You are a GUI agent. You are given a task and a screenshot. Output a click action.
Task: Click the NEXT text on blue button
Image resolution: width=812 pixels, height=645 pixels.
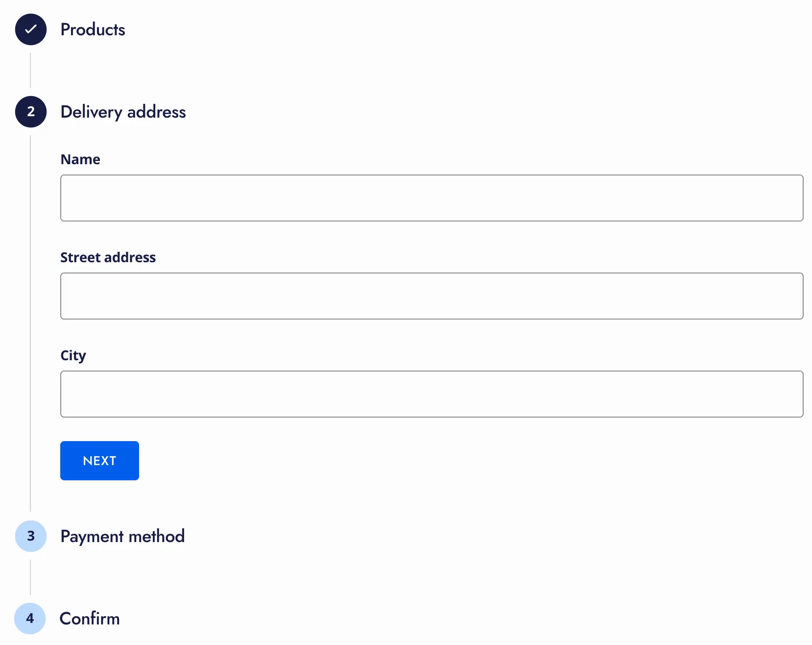99,461
